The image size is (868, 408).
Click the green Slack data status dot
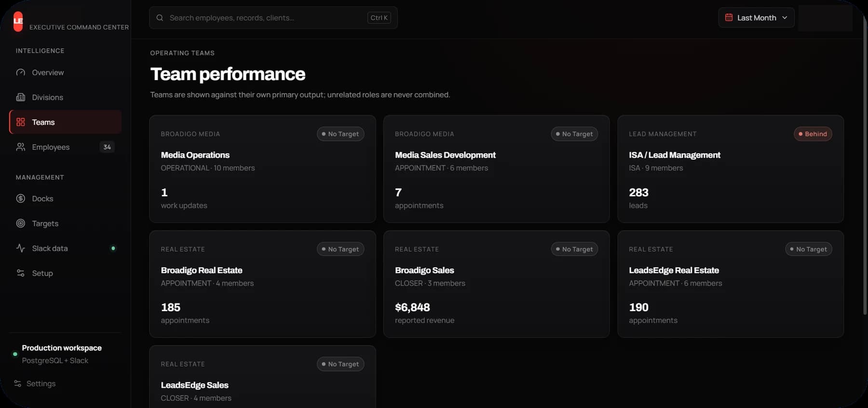[113, 248]
